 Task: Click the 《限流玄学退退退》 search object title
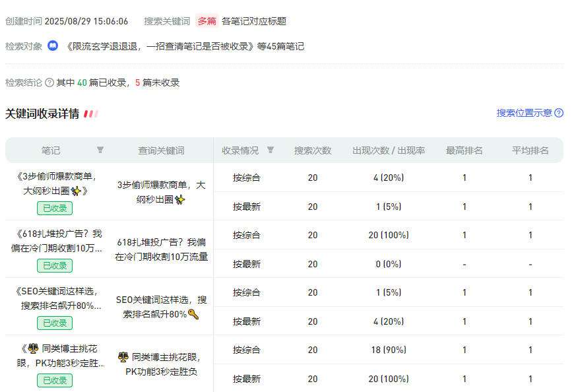159,46
